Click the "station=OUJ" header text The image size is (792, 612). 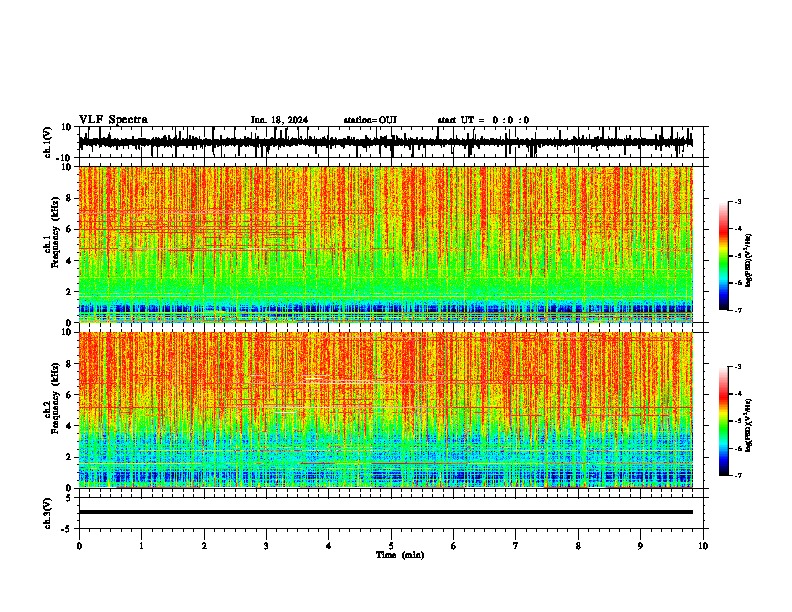point(370,120)
